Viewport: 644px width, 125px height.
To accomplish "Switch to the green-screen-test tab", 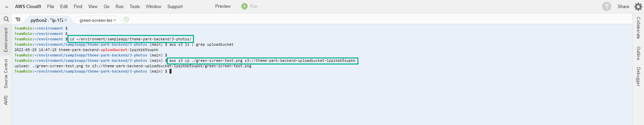I will [x=96, y=20].
